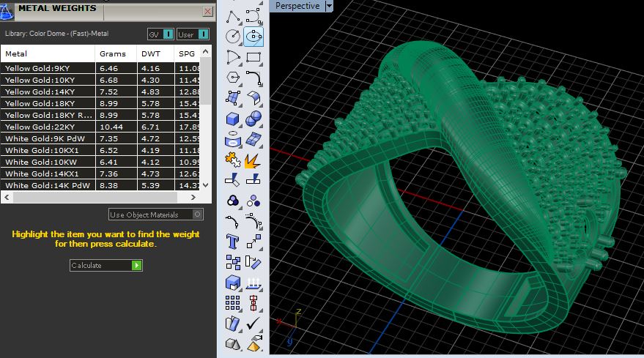644x358 pixels.
Task: Select the Copy objects tool
Action: click(x=233, y=262)
